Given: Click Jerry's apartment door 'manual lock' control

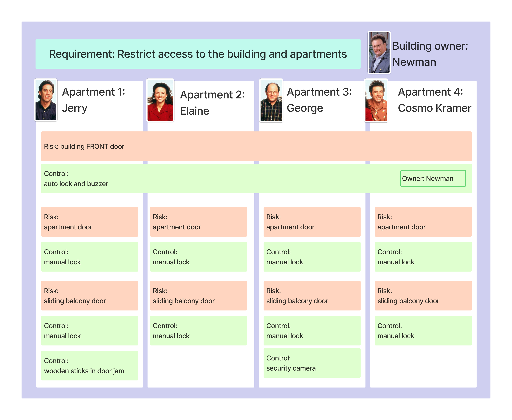Looking at the screenshot, I should [90, 257].
